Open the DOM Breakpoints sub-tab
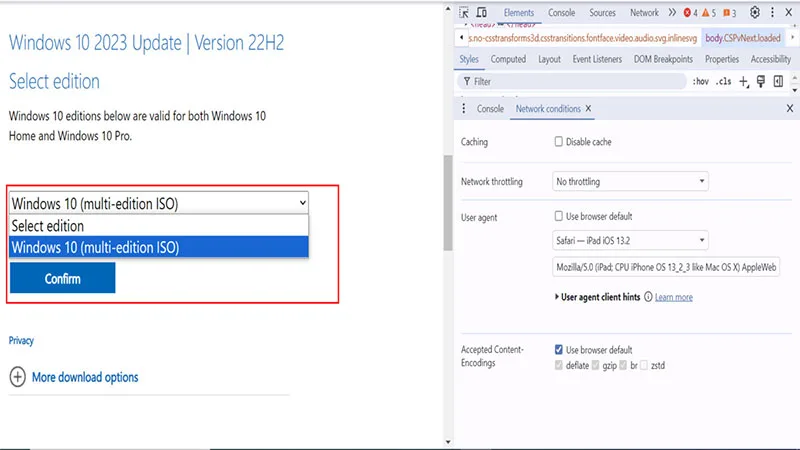Viewport: 800px width, 450px height. point(663,59)
